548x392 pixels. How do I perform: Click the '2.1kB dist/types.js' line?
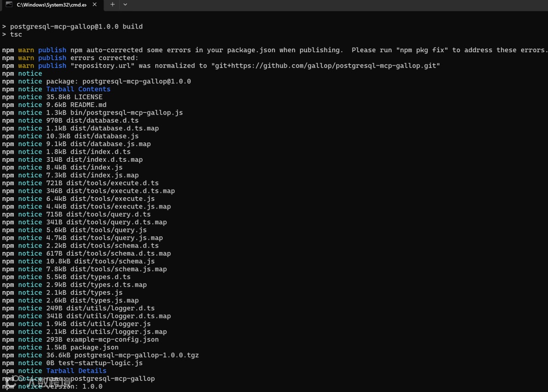coord(62,293)
